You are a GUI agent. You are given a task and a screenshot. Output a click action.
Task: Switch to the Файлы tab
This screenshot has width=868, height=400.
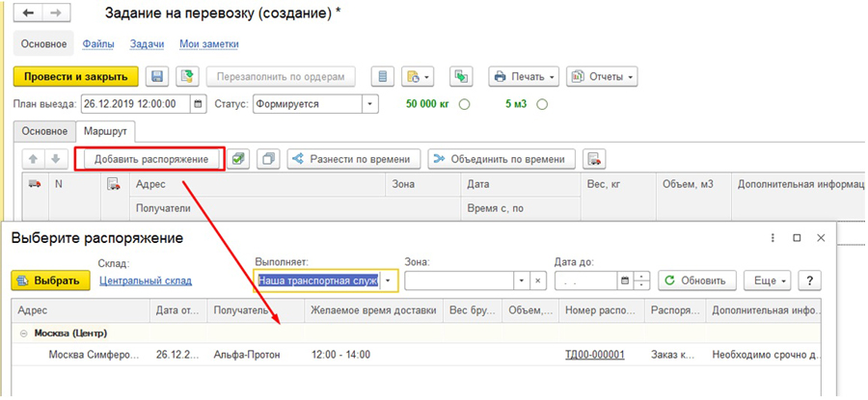pos(98,44)
